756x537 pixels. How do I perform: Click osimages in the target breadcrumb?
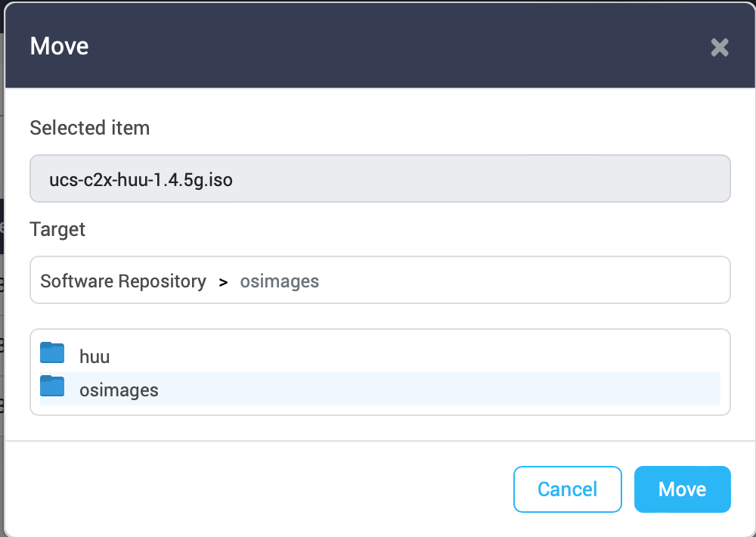(x=280, y=281)
